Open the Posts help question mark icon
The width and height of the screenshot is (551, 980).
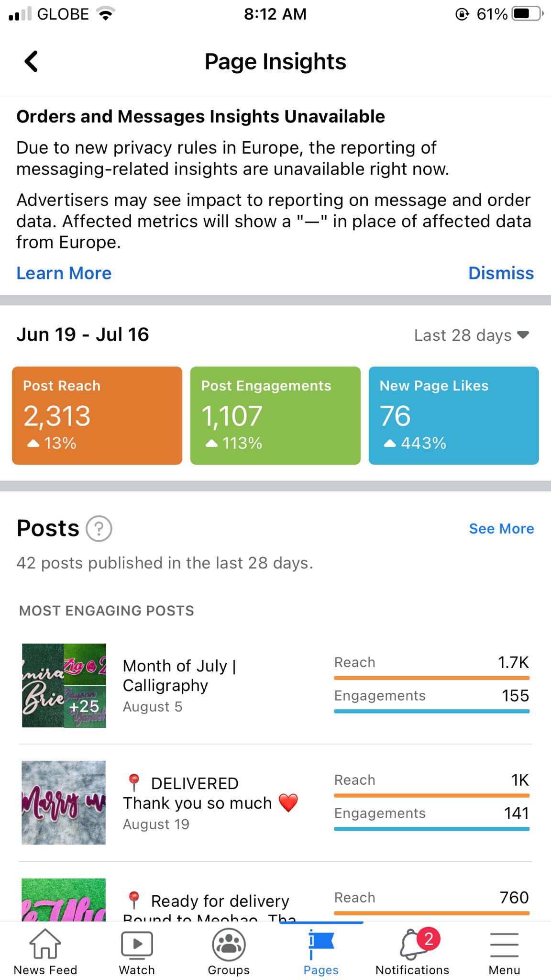pyautogui.click(x=99, y=529)
